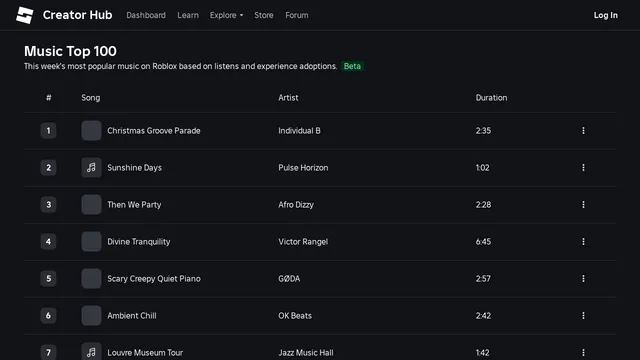The height and width of the screenshot is (360, 640).
Task: Click the Divine Tranquility album thumbnail
Action: [91, 242]
